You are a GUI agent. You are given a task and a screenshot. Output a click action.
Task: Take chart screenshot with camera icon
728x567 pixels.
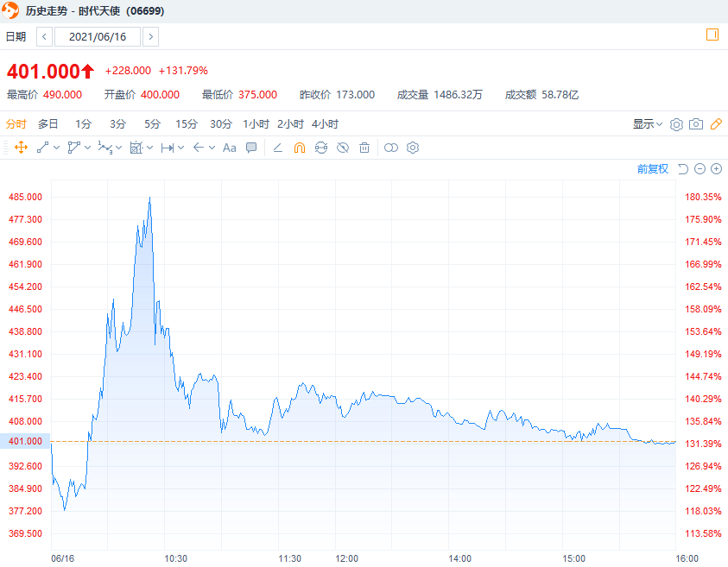tap(695, 124)
